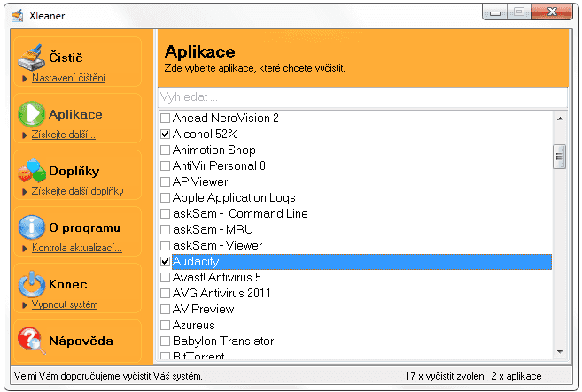Tick the AVIPreview checkbox
The width and height of the screenshot is (582, 392).
pyautogui.click(x=165, y=310)
